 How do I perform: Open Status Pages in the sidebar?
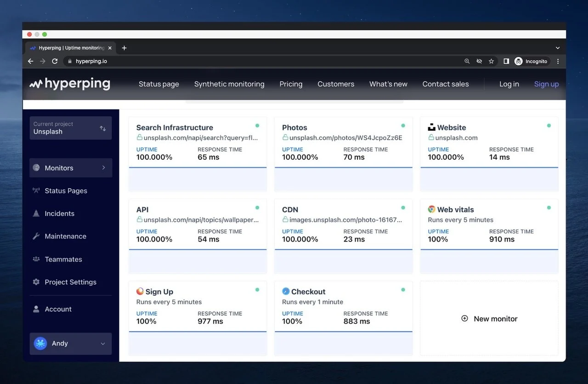coord(66,191)
